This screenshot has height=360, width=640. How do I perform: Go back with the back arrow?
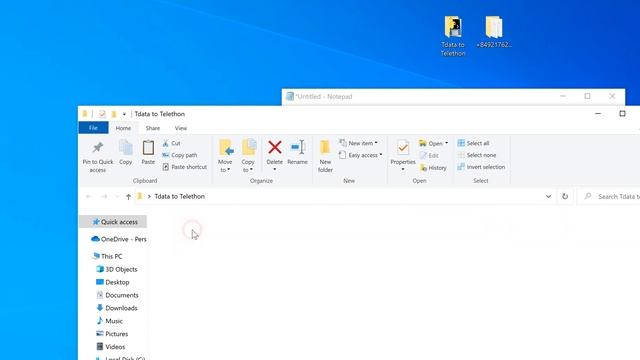[89, 197]
